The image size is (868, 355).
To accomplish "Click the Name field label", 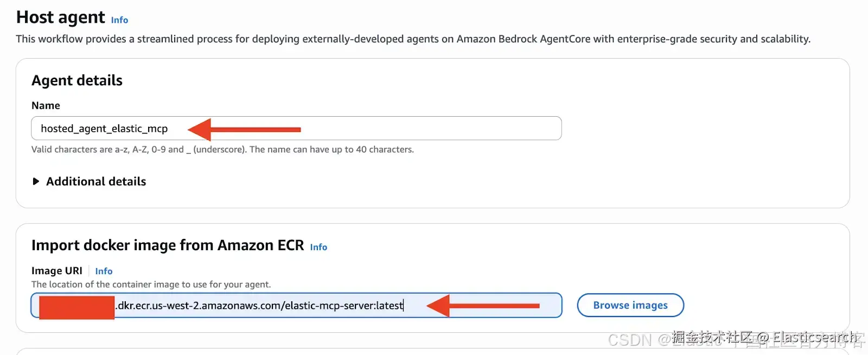I will click(46, 105).
